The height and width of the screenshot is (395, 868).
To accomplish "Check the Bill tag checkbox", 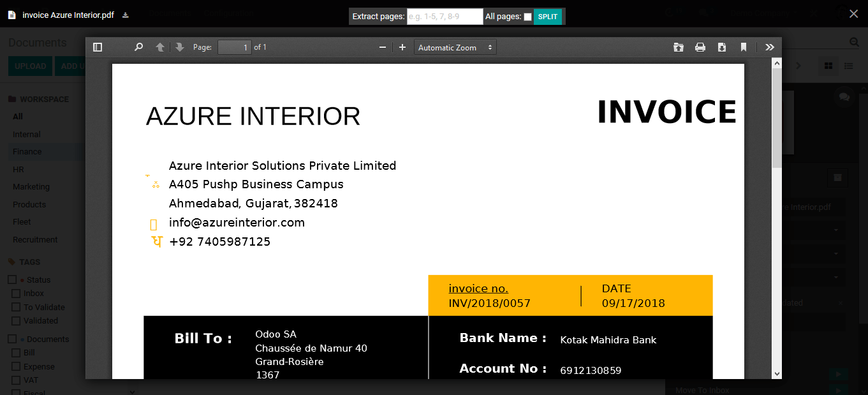I will coord(17,353).
